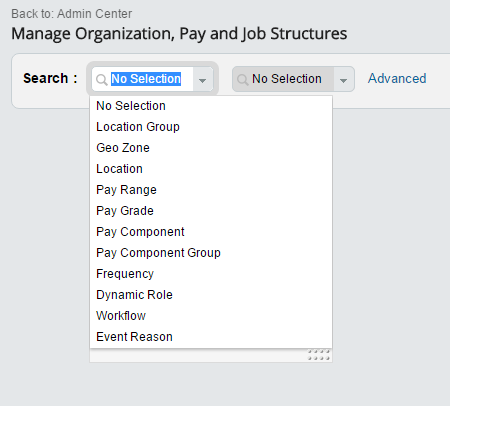Click the second No Selection combo box field
Screen dimensions: 495x424
pos(293,79)
